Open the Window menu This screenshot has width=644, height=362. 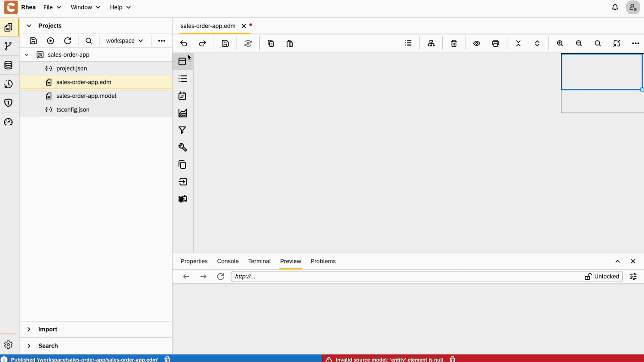[x=85, y=7]
